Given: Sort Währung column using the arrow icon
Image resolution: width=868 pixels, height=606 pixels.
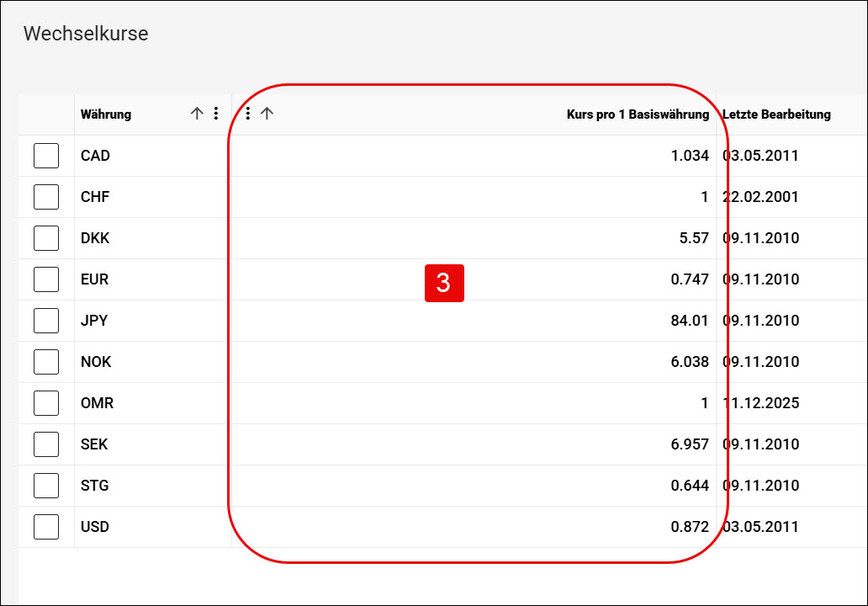Looking at the screenshot, I should (x=197, y=114).
